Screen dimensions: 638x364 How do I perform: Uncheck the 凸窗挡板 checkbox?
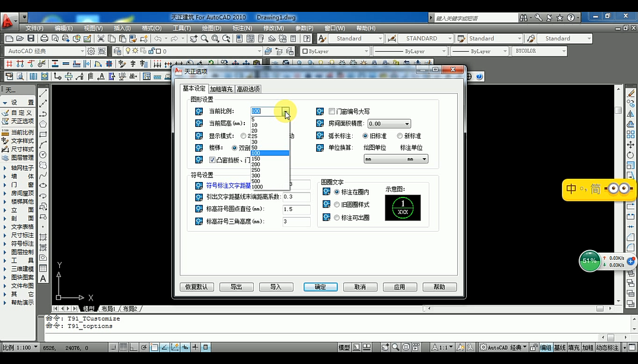click(212, 159)
